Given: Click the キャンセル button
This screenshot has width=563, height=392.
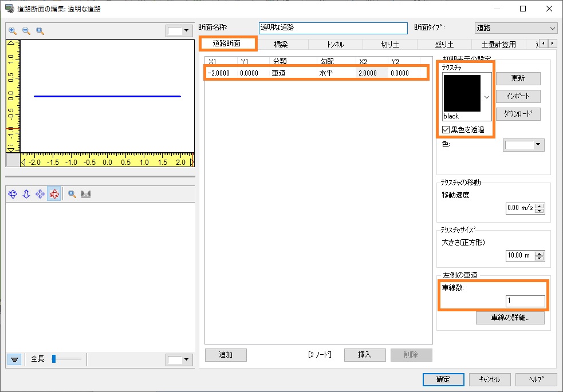Looking at the screenshot, I should (490, 379).
